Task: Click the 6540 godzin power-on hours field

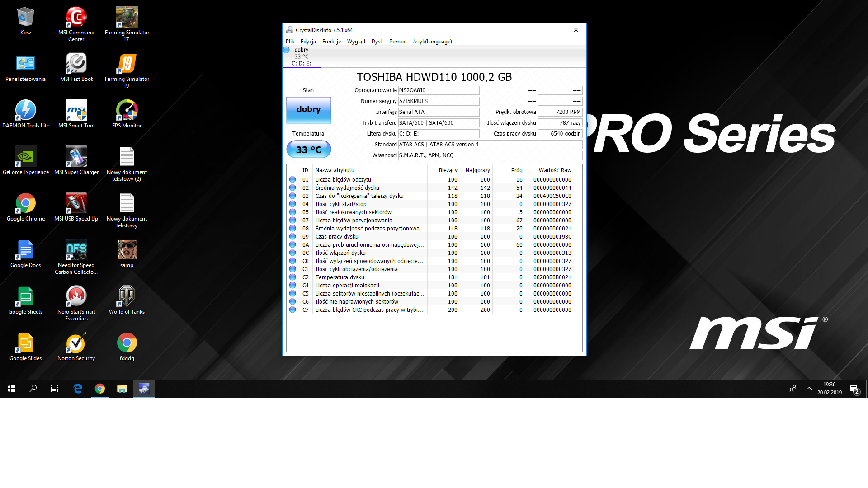Action: click(560, 134)
